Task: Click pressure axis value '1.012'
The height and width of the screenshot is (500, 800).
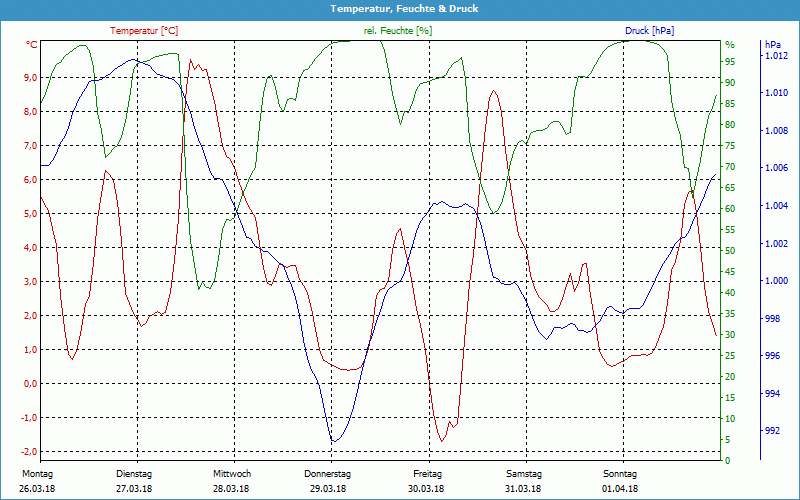Action: click(x=776, y=56)
